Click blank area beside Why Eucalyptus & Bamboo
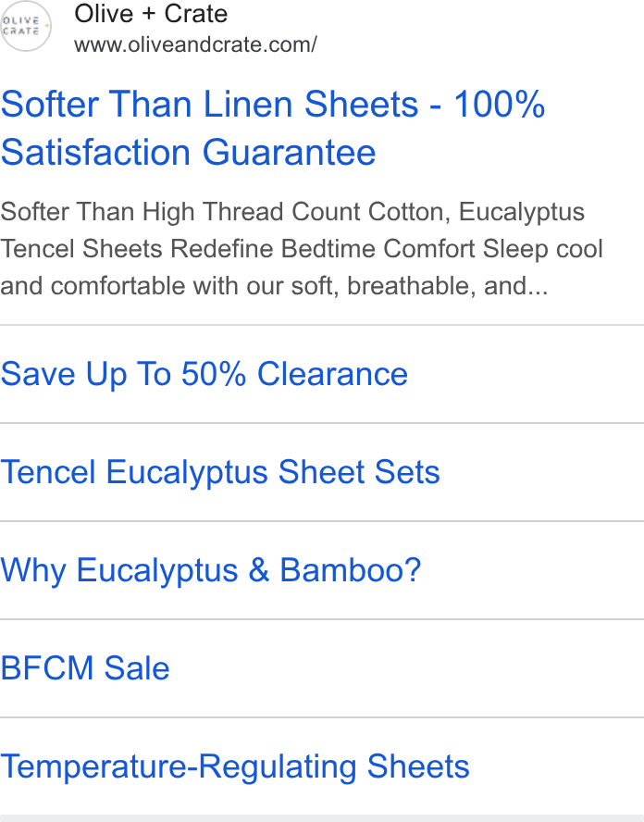This screenshot has width=644, height=822. [x=533, y=570]
